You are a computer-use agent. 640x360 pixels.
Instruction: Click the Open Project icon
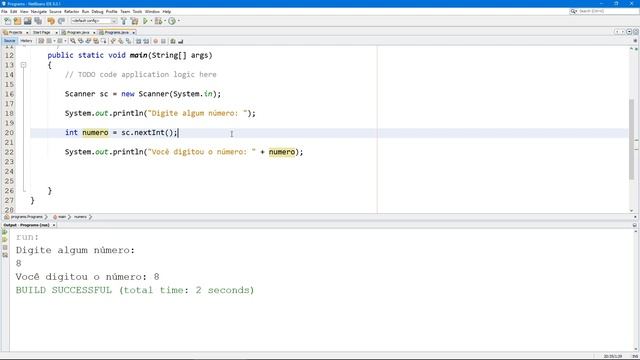click(x=27, y=21)
